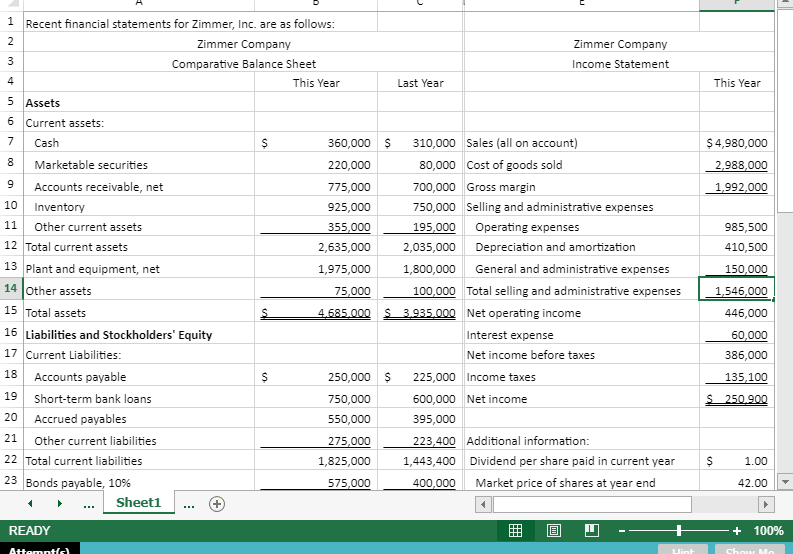This screenshot has height=554, width=793.
Task: Open ellipsis right of Sheet1 tab
Action: [189, 504]
